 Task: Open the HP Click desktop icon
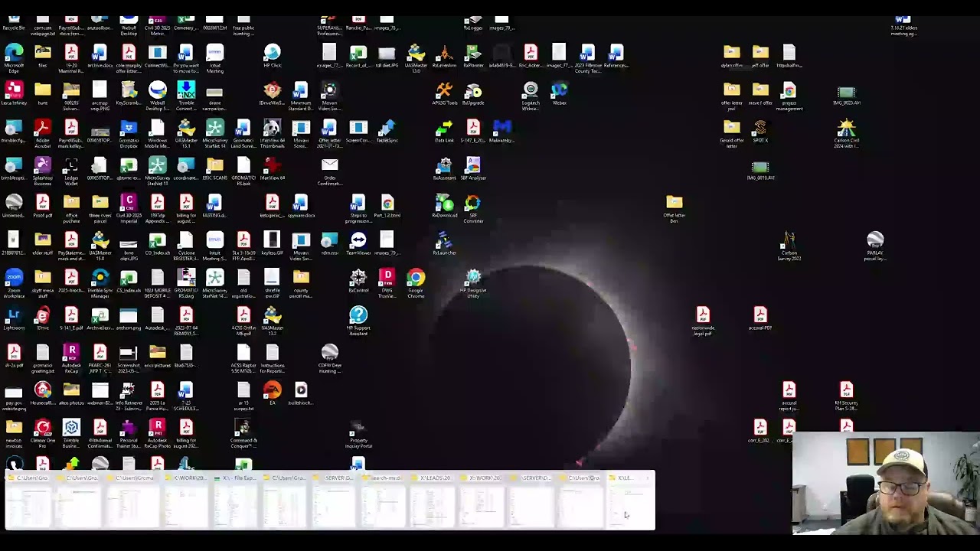(272, 54)
